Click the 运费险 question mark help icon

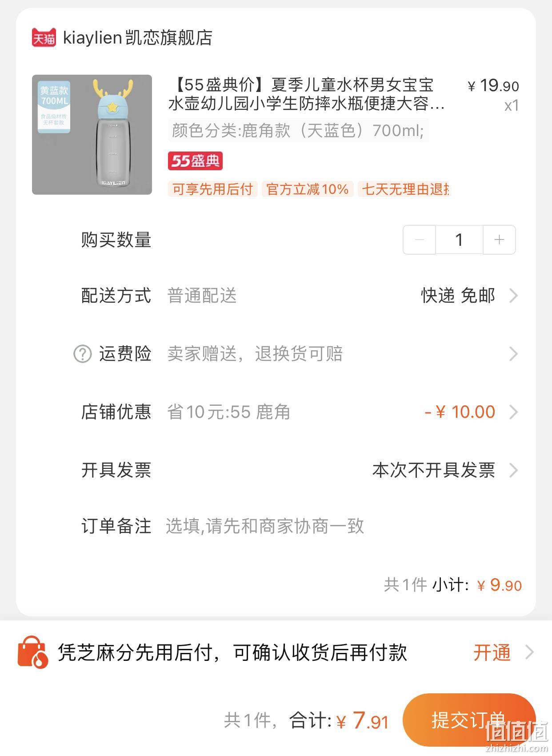(x=82, y=354)
